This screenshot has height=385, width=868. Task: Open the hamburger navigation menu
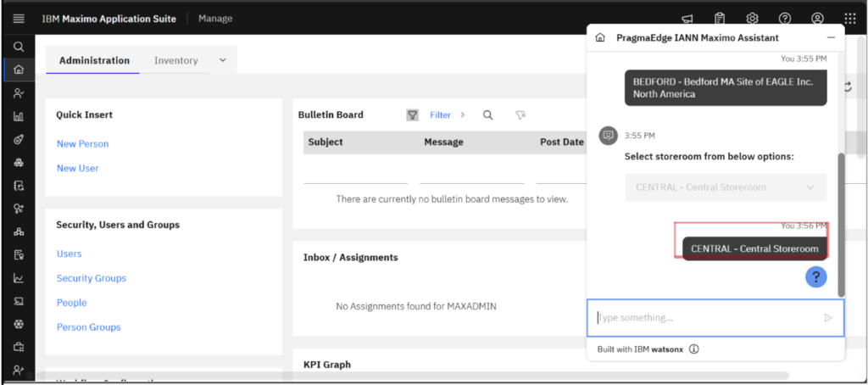(x=19, y=19)
